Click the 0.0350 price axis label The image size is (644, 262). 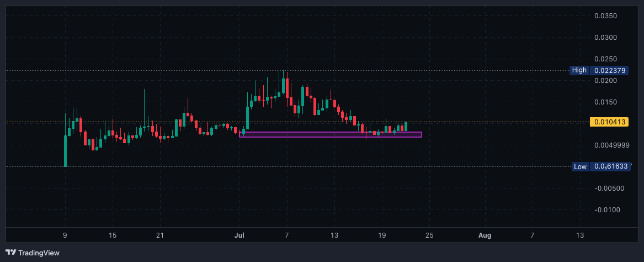(x=606, y=16)
